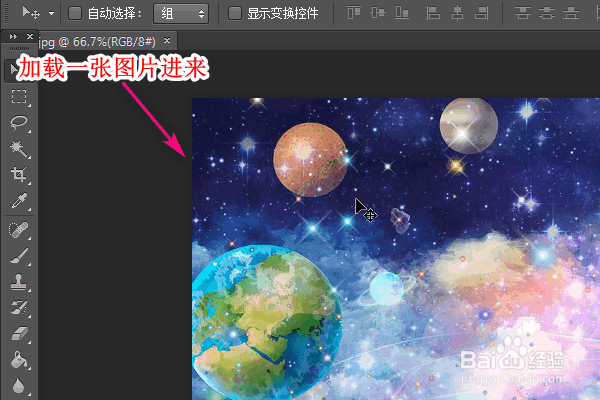Align horizontal centers of layers
The height and width of the screenshot is (400, 600).
tap(457, 13)
